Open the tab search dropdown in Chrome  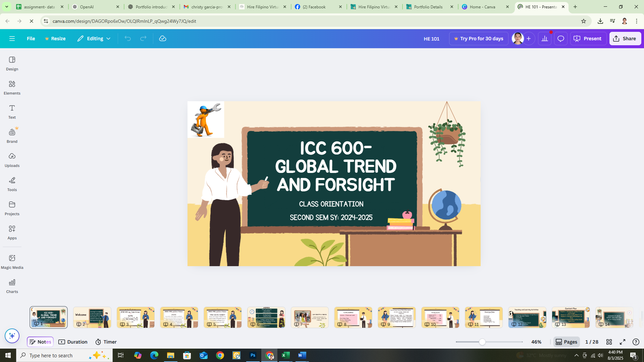pos(6,7)
